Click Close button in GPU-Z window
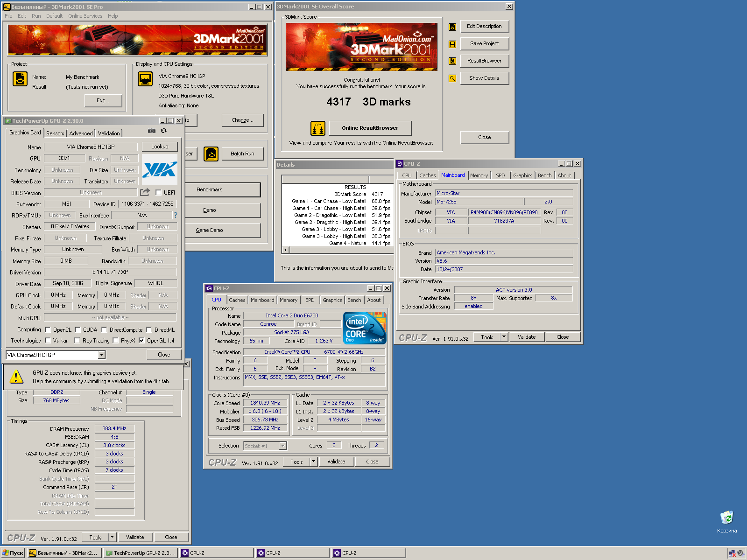Viewport: 747px width, 560px height. 164,355
